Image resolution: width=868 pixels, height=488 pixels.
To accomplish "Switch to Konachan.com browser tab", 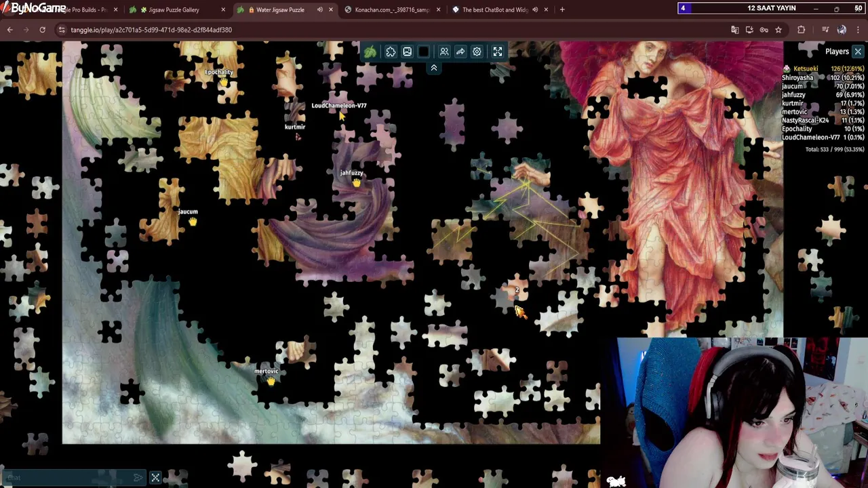I will click(392, 9).
